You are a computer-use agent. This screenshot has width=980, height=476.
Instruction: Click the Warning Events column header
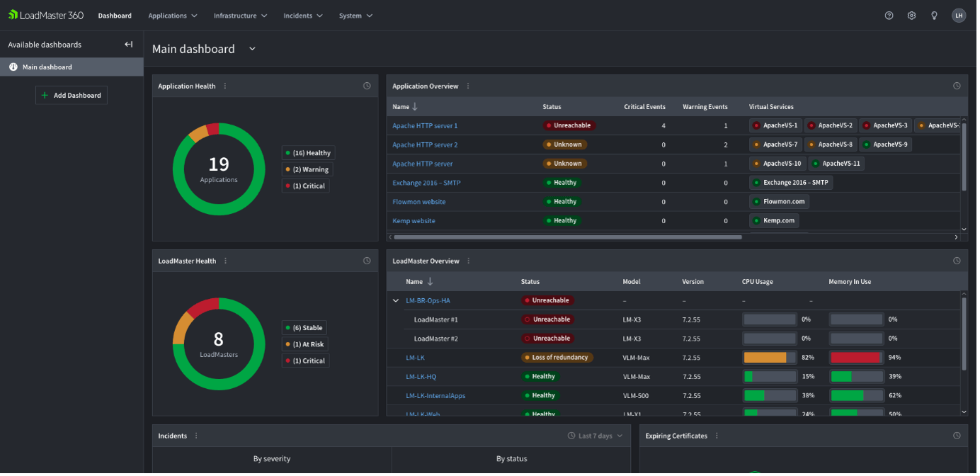(x=707, y=108)
